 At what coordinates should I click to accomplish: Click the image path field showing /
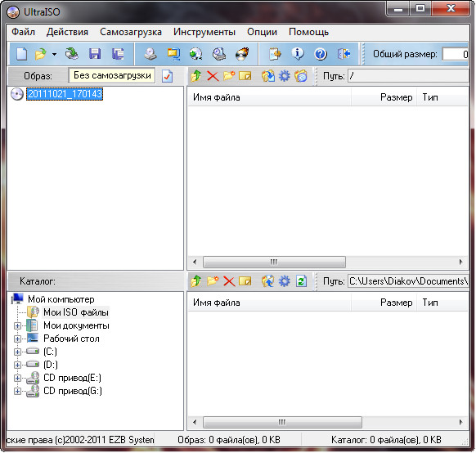point(408,76)
